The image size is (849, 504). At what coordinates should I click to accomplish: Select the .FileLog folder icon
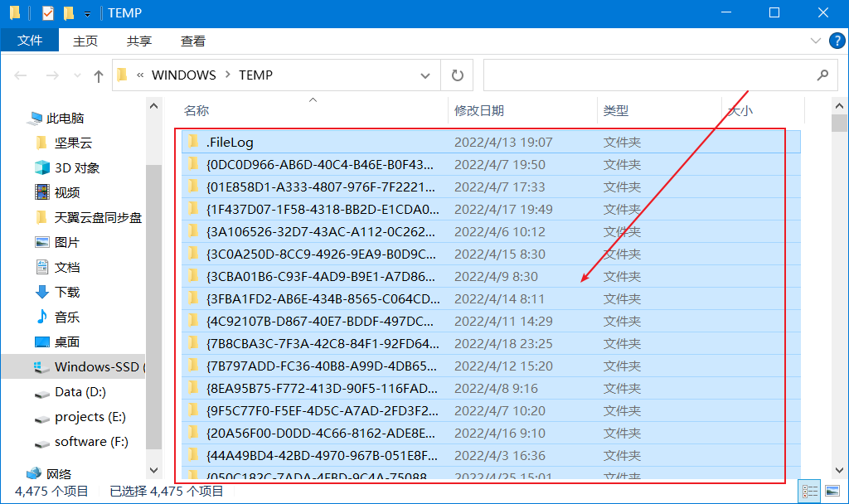193,142
